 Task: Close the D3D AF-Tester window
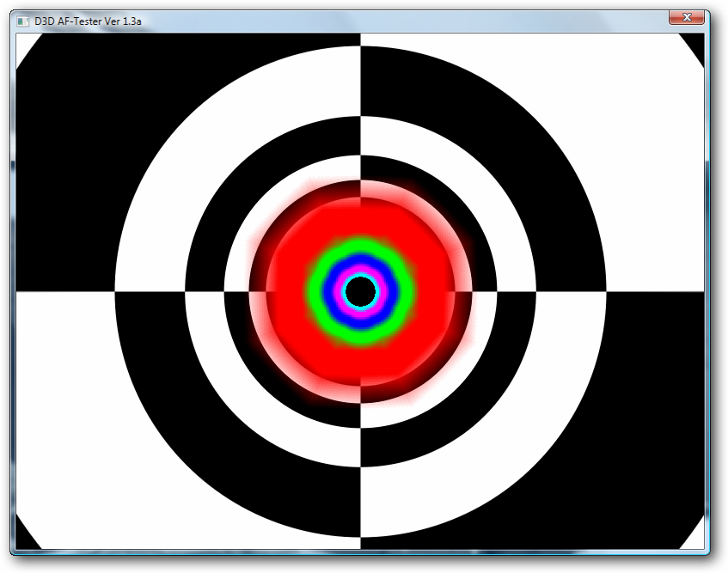[x=687, y=18]
